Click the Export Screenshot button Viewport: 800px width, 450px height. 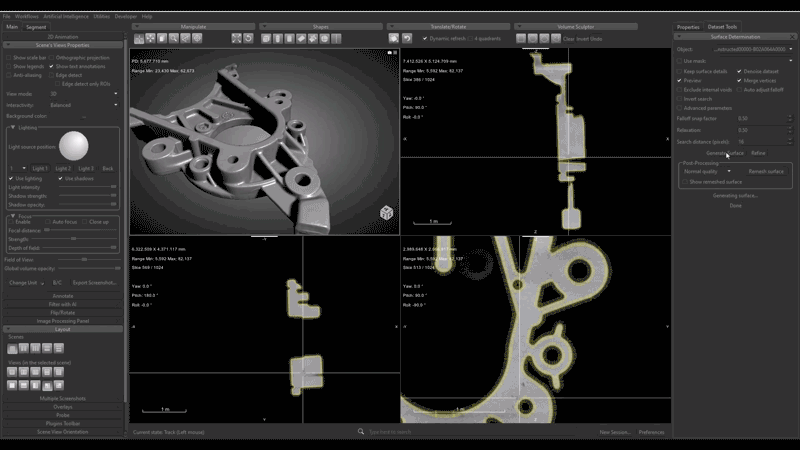point(94,283)
